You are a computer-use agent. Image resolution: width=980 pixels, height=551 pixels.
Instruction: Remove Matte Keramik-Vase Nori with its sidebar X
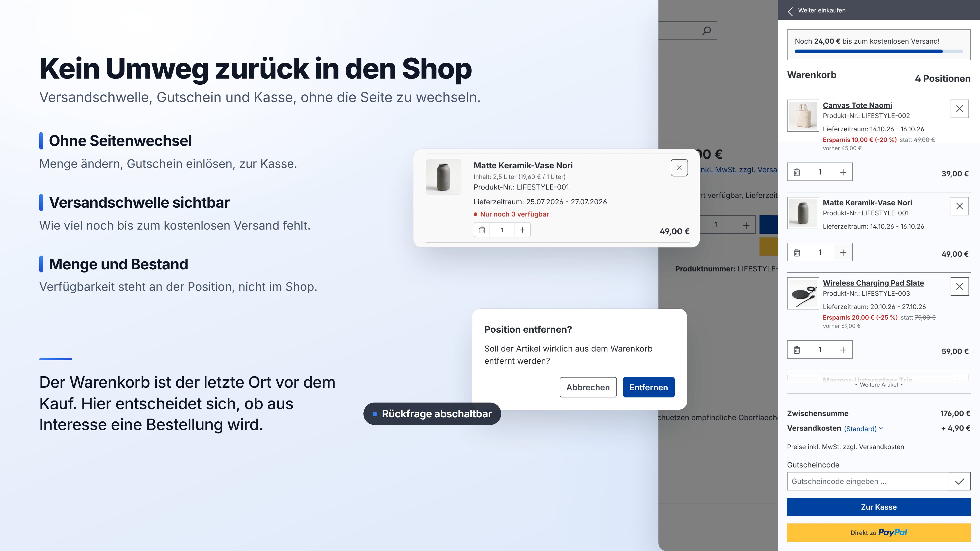point(960,206)
